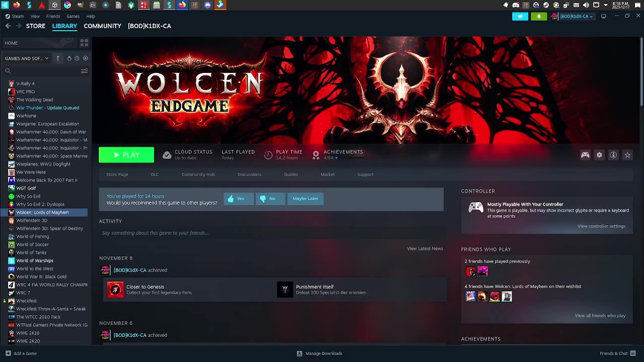Select No thumbs down recommendation
The width and height of the screenshot is (644, 362).
[x=271, y=199]
